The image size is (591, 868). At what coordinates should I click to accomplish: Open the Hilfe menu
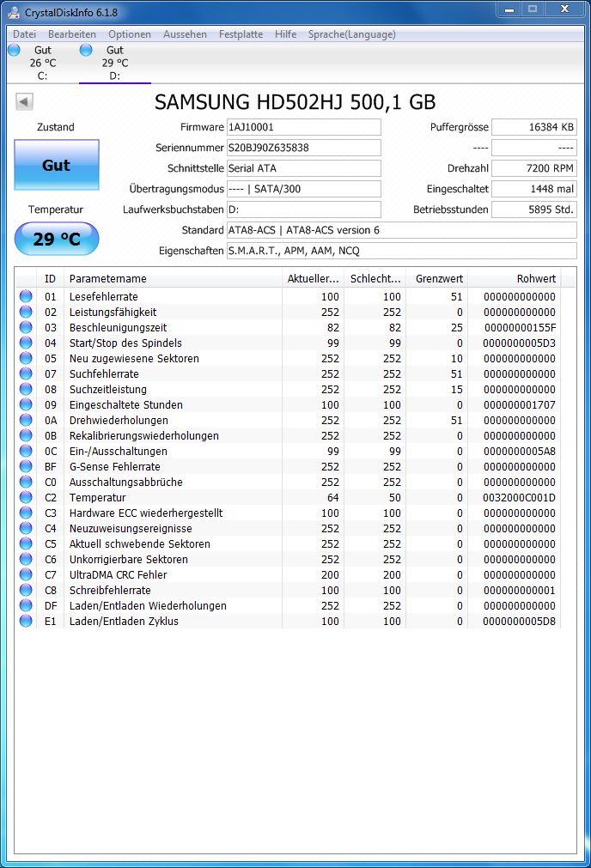tap(286, 34)
